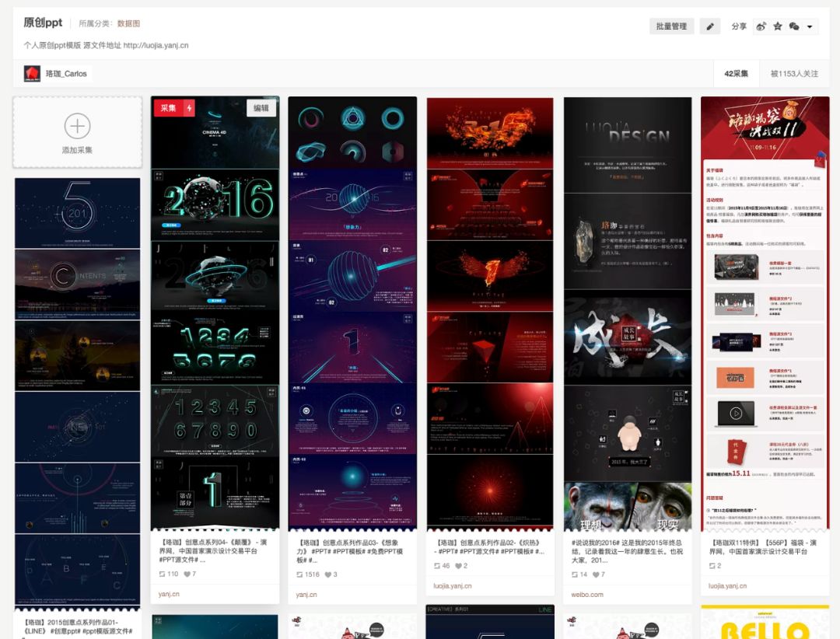Click the 创意点系列作品02-《炽热》 pin description

489,546
